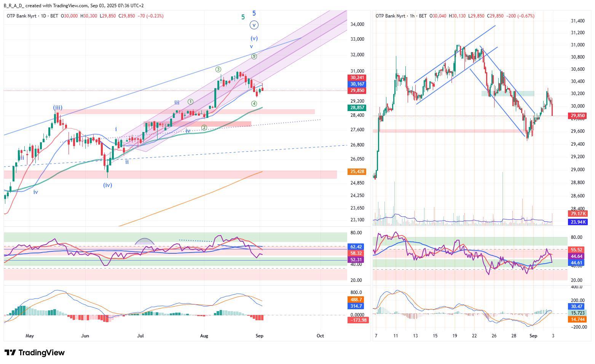Image resolution: width=595 pixels, height=364 pixels.
Task: Click the red 30,241 price label
Action: click(357, 78)
